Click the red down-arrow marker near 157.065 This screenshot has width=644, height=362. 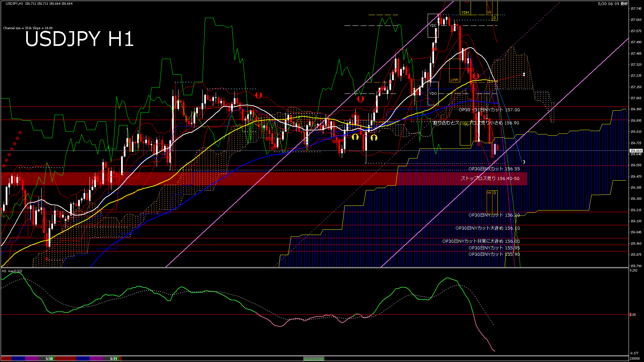pos(361,99)
